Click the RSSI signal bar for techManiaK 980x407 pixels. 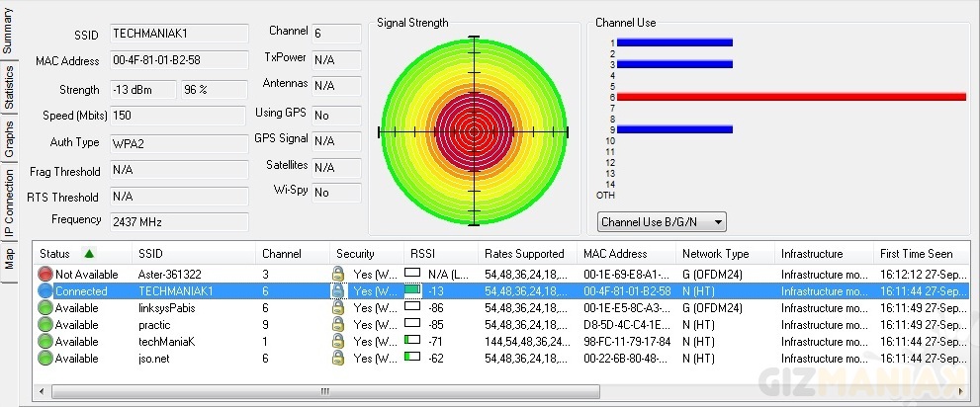coord(412,341)
